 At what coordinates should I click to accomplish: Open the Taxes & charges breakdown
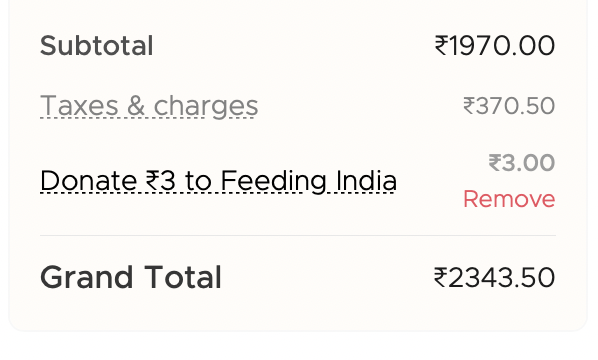tap(149, 106)
